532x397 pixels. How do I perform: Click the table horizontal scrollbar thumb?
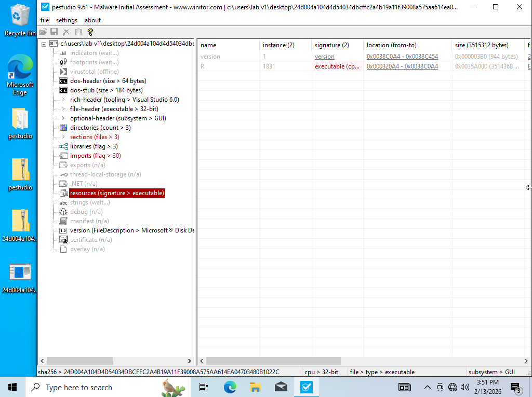(273, 361)
